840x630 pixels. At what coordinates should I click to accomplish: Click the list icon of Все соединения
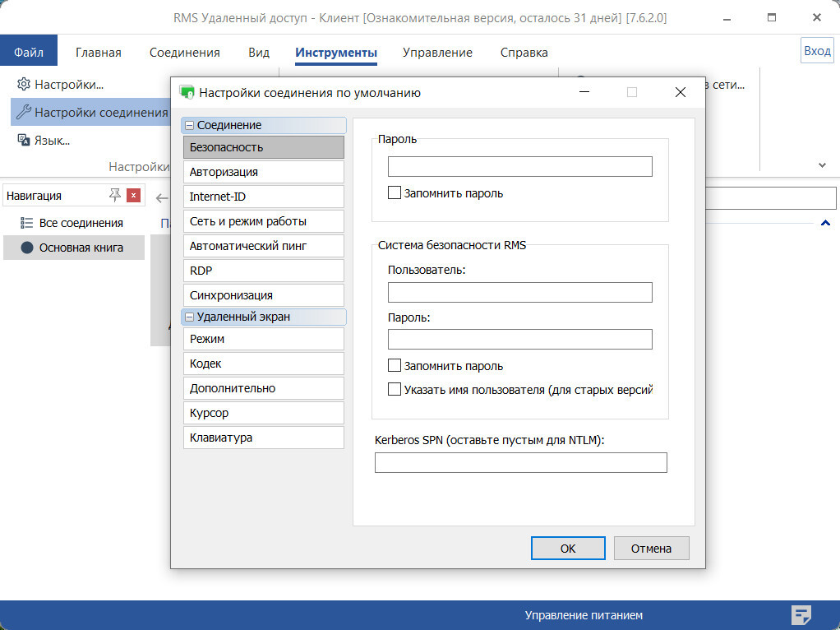click(26, 223)
